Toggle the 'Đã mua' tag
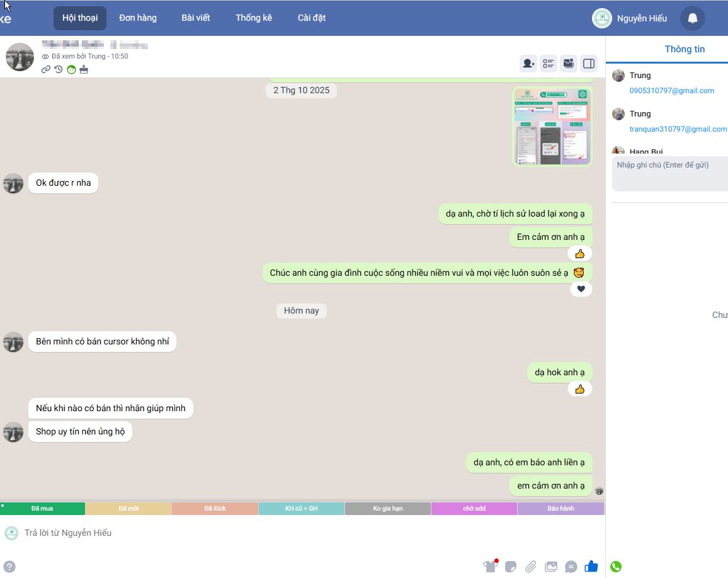The image size is (728, 578). 42,508
